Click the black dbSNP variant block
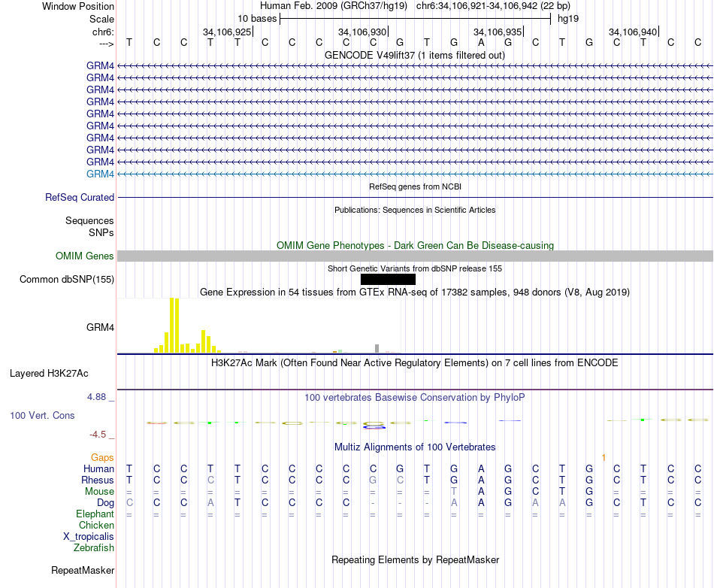This screenshot has height=588, width=714. point(388,279)
